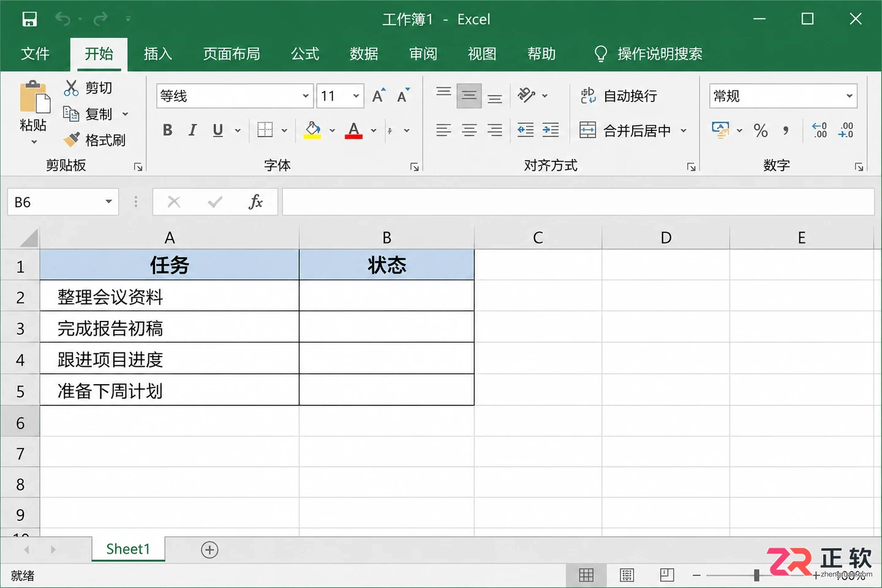Increase the indent level
The image size is (882, 588).
[551, 130]
